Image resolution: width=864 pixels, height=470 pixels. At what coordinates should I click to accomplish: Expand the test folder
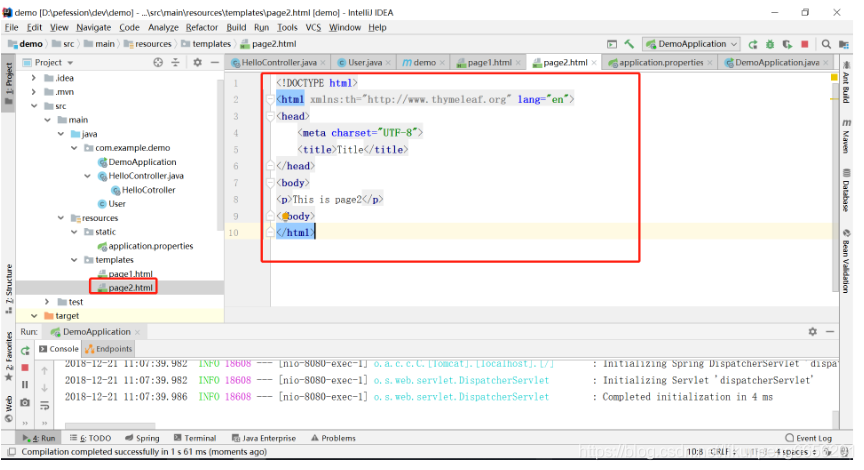point(47,302)
